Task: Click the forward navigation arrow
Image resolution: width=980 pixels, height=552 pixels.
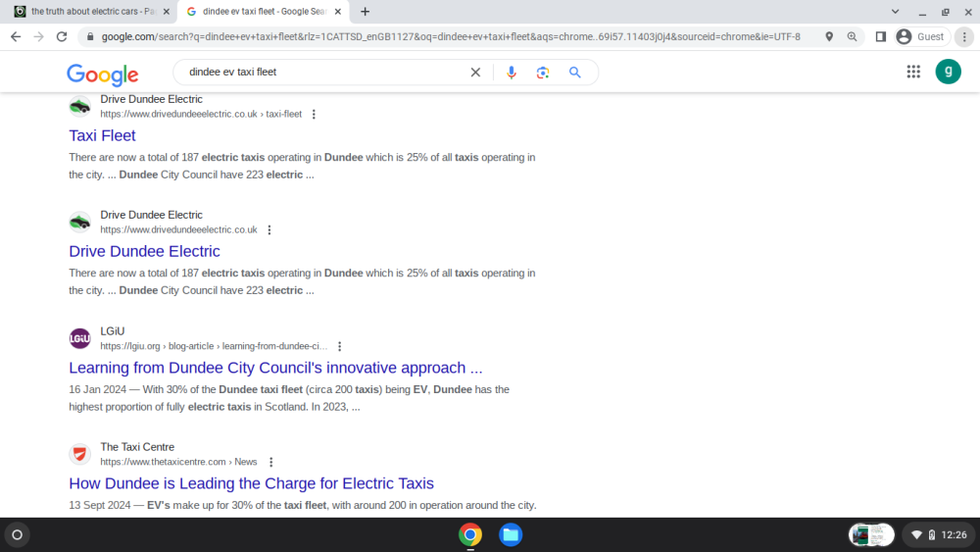Action: click(x=39, y=37)
